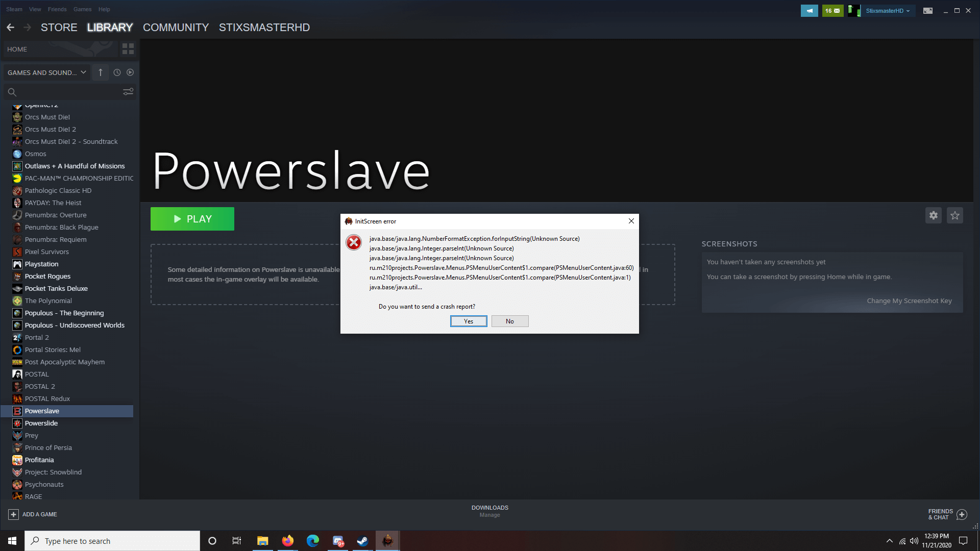Click the forward navigation arrow
Image resolution: width=980 pixels, height=551 pixels.
coord(28,28)
